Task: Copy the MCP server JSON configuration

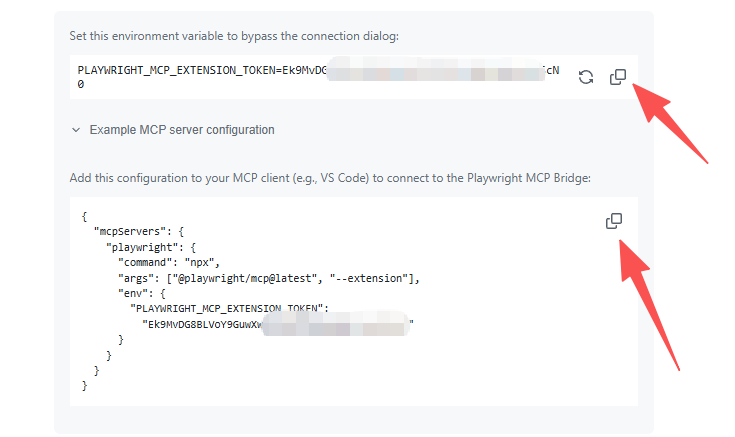Action: click(614, 221)
